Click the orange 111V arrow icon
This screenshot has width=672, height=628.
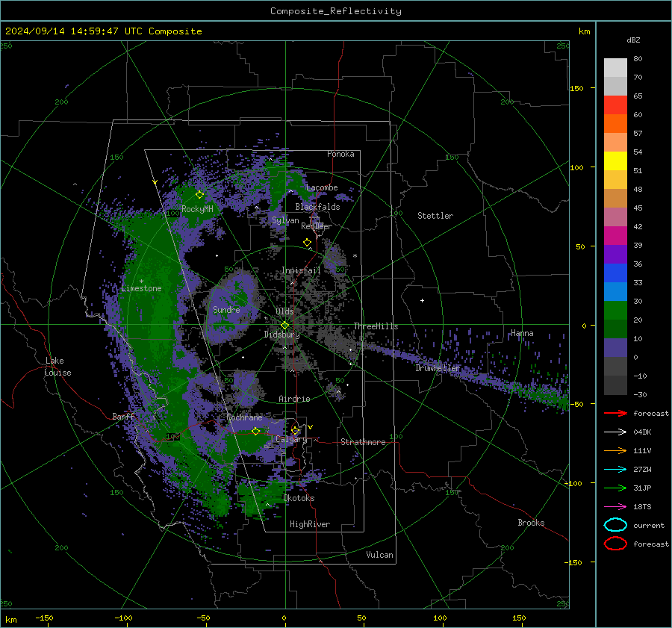615,450
